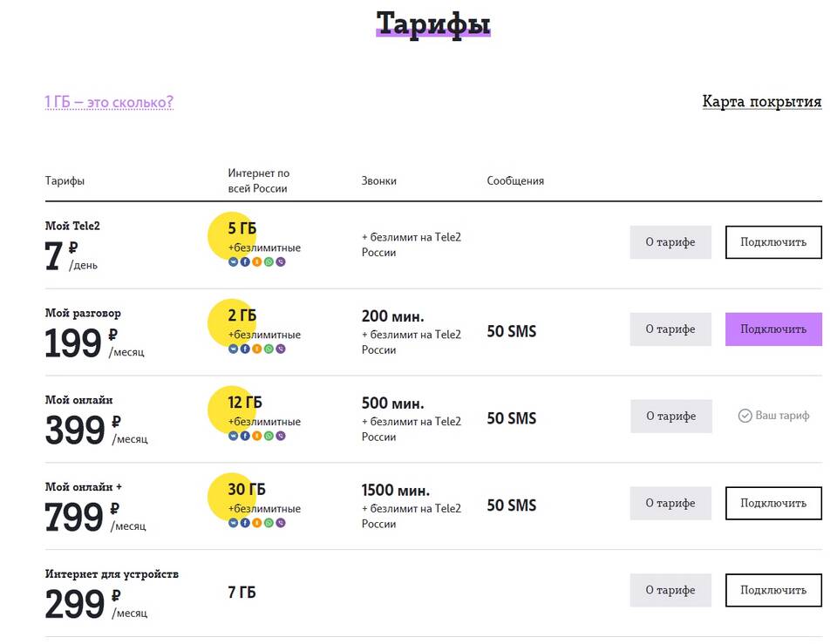Click the Facebook icon in Мой Tele2 row

click(245, 262)
